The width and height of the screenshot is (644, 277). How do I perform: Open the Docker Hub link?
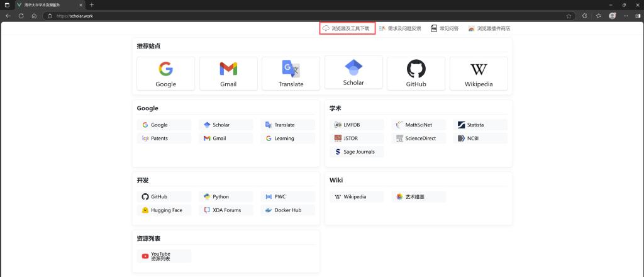(288, 210)
